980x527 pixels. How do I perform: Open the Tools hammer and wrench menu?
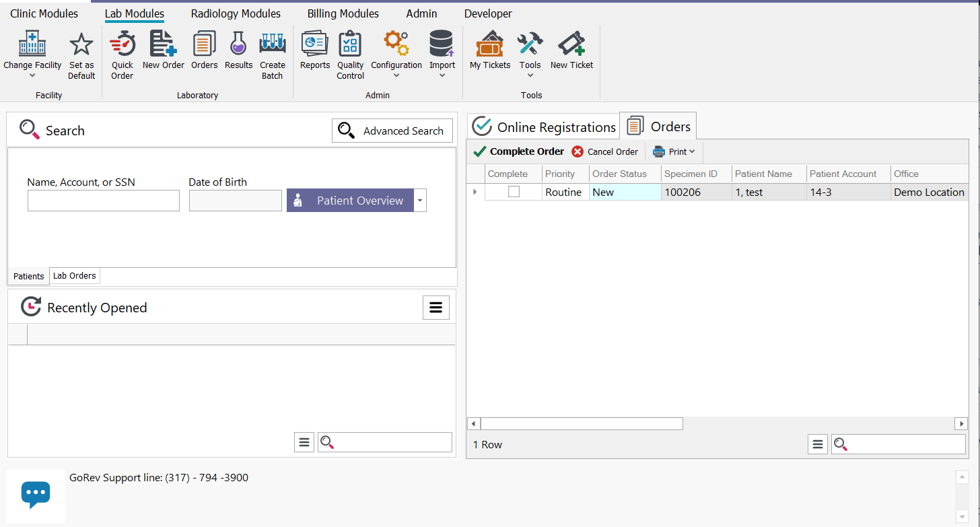[530, 55]
